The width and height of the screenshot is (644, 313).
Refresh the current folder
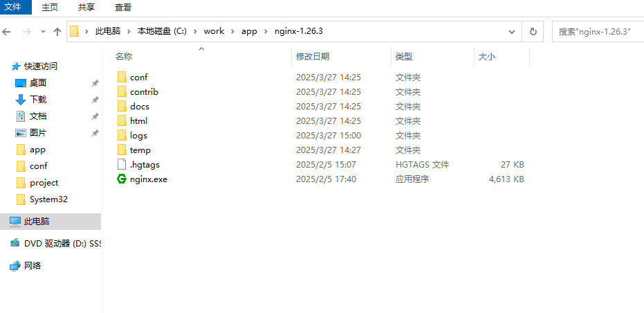[533, 32]
